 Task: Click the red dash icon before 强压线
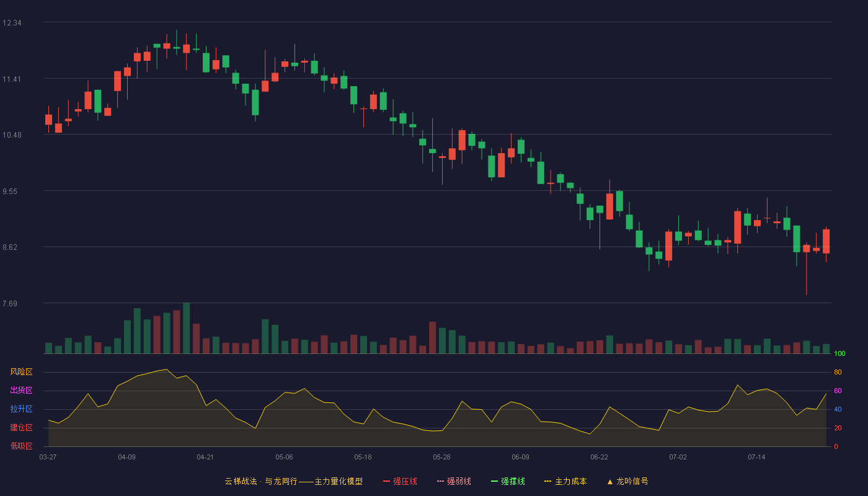click(x=387, y=481)
